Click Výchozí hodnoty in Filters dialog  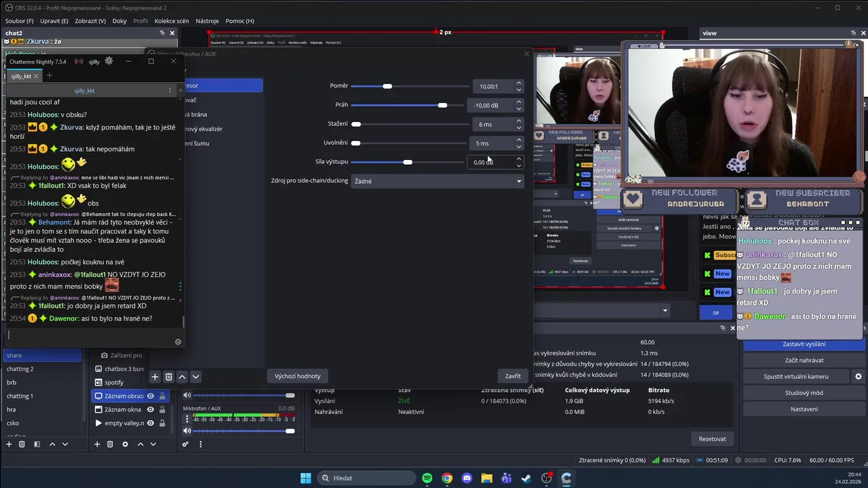298,376
